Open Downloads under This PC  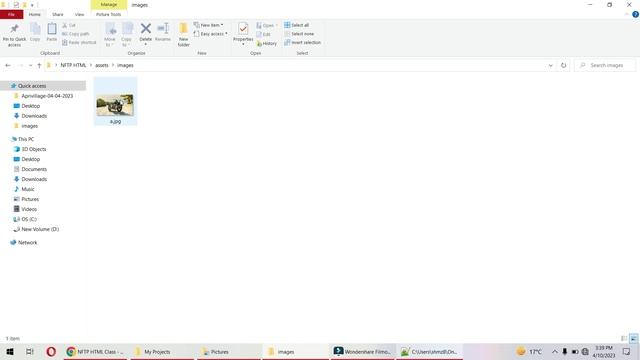click(34, 179)
